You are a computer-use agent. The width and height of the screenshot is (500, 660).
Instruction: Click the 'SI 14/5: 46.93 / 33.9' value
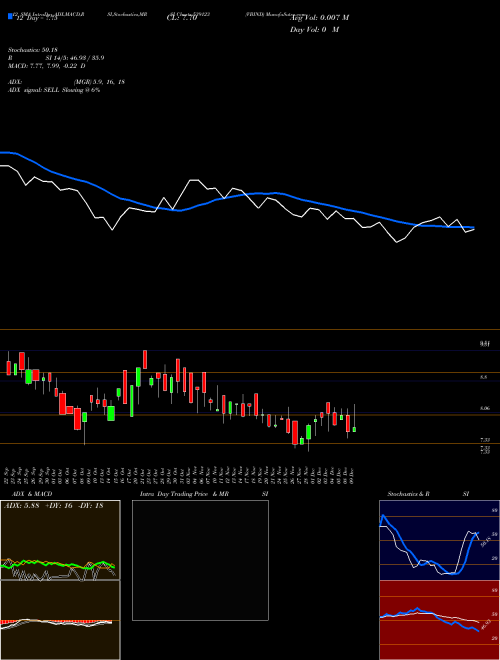(x=75, y=58)
